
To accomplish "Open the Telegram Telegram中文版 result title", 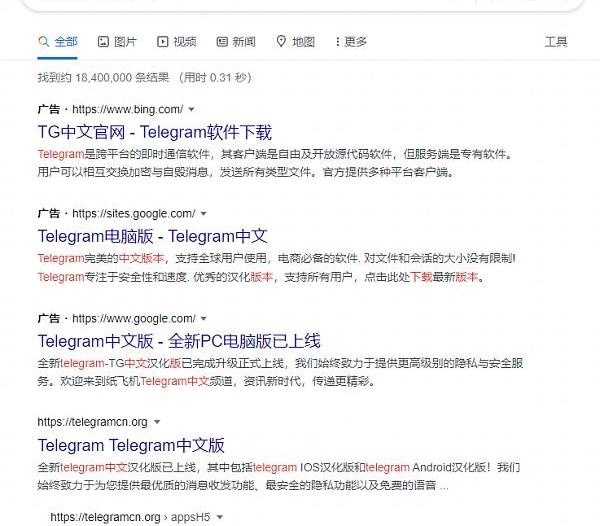I will coord(131,445).
